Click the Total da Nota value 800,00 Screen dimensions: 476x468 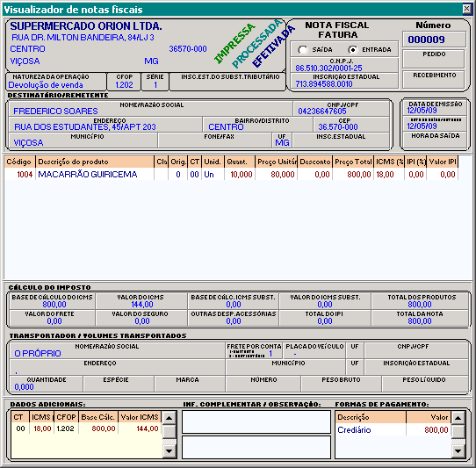click(x=420, y=321)
